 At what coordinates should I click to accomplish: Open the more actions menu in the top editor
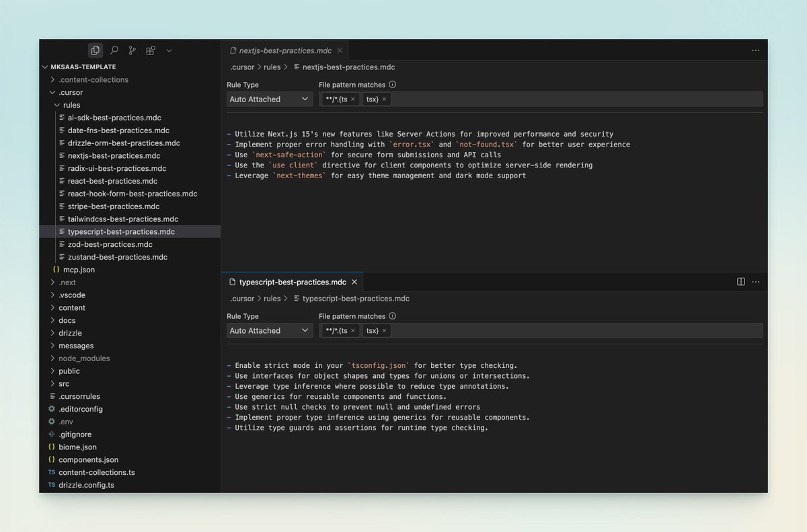[x=756, y=50]
